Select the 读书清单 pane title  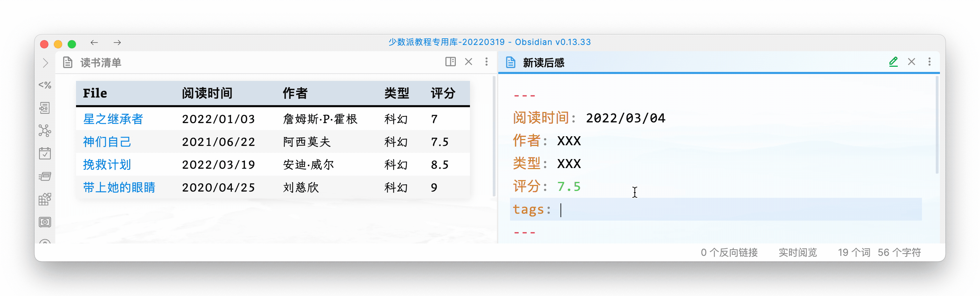(x=101, y=63)
